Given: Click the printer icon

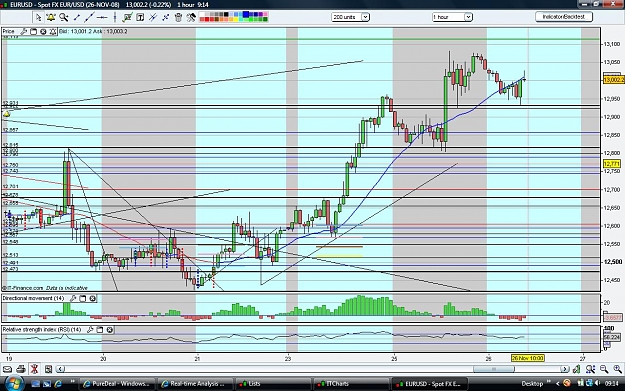Looking at the screenshot, I should coord(21,369).
